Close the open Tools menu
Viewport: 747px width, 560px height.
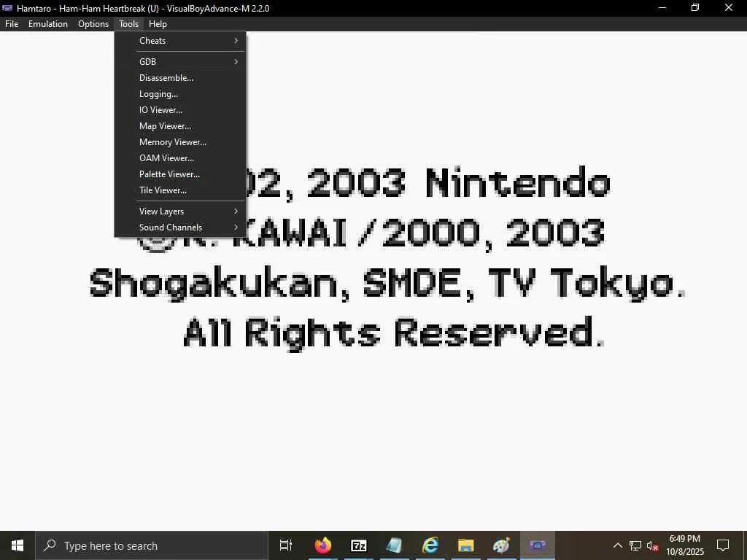(x=128, y=24)
